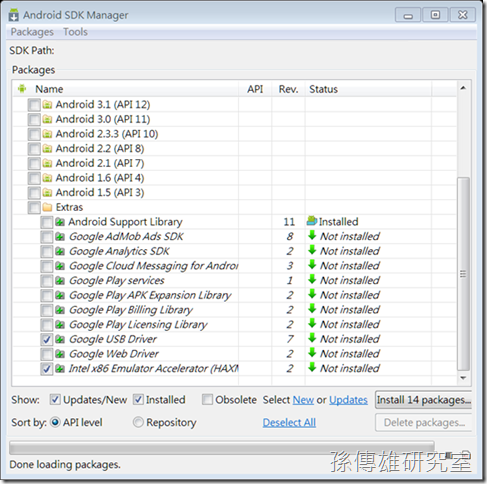Click package icon for Google Play Licensing Library
This screenshot has width=487, height=484.
[x=60, y=325]
